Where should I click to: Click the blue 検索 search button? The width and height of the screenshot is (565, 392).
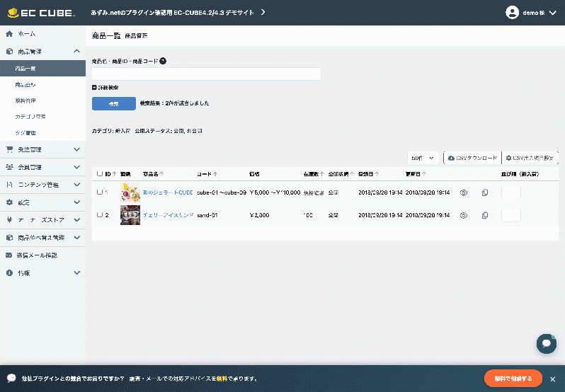point(114,104)
